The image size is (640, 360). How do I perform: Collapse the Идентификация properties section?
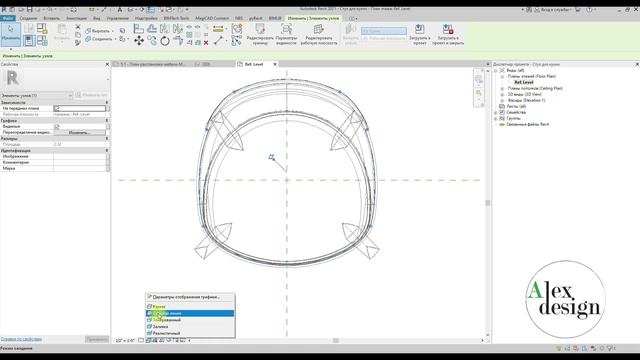pos(107,151)
